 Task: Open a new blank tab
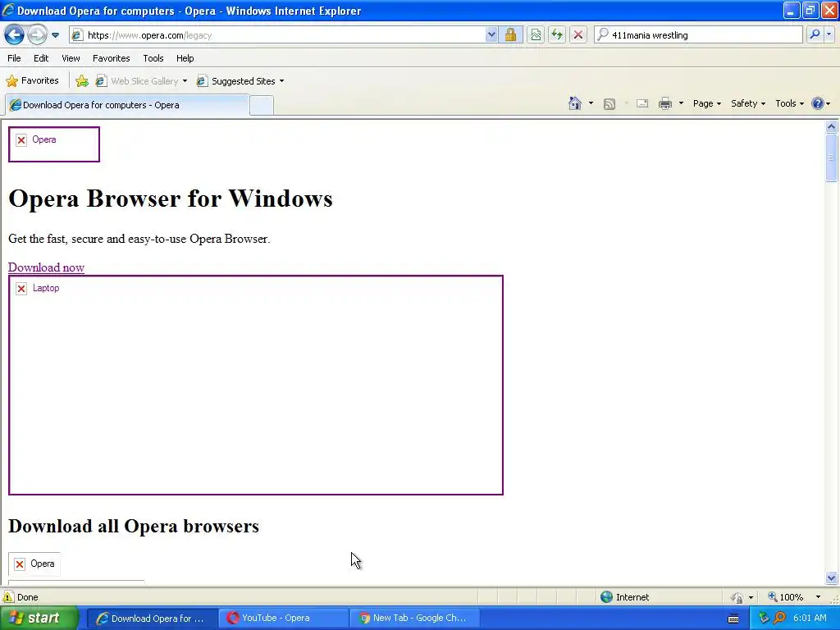click(262, 106)
